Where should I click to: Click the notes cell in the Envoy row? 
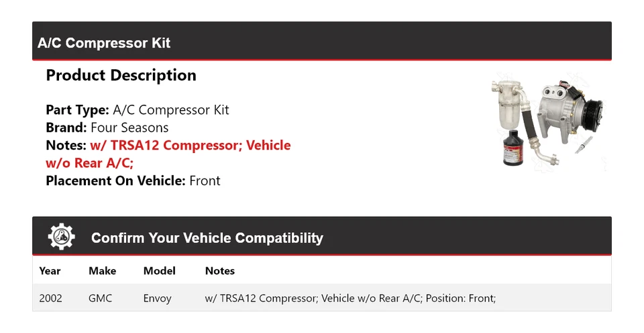(x=350, y=298)
